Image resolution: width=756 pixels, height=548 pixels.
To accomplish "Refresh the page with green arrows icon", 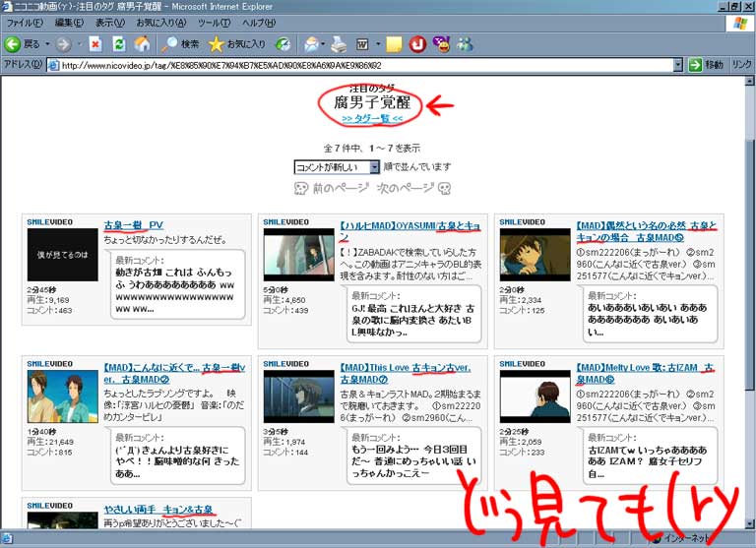I will (x=118, y=44).
